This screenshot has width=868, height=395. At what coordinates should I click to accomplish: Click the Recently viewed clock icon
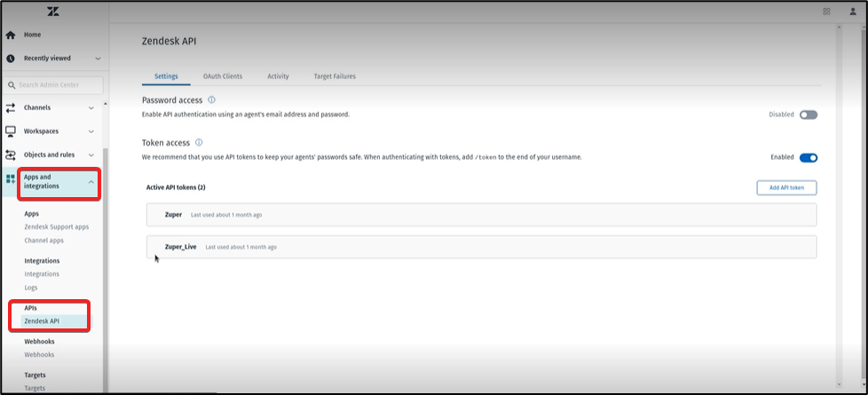pyautogui.click(x=10, y=59)
